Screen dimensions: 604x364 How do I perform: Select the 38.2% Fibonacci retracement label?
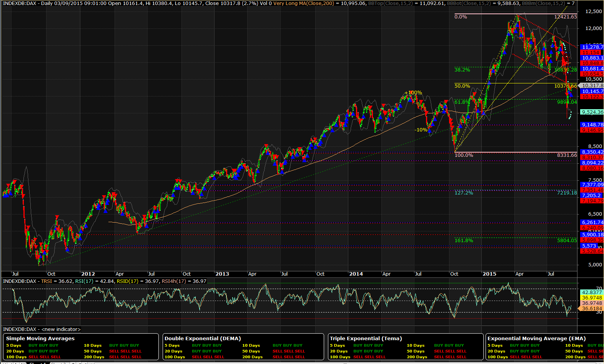point(462,70)
